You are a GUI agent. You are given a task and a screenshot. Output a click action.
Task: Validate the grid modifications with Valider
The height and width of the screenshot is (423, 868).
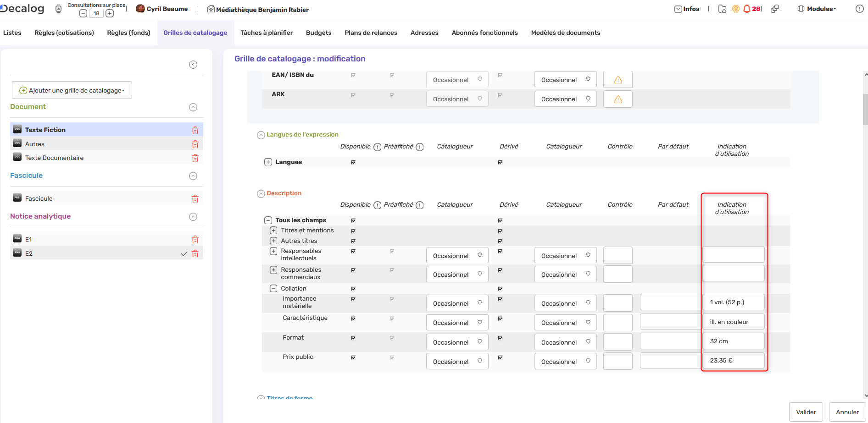tap(806, 412)
